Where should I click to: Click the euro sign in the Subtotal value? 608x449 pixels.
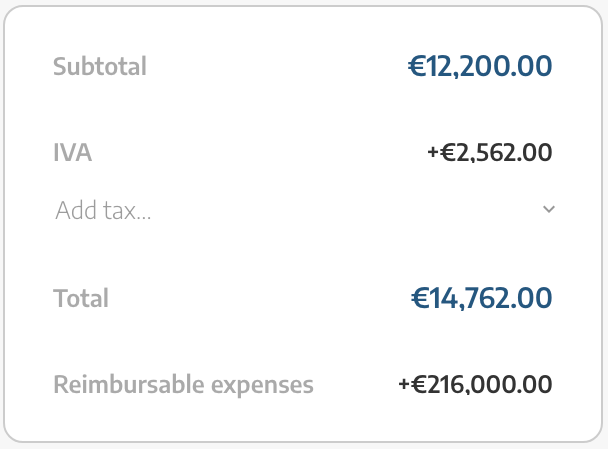417,66
